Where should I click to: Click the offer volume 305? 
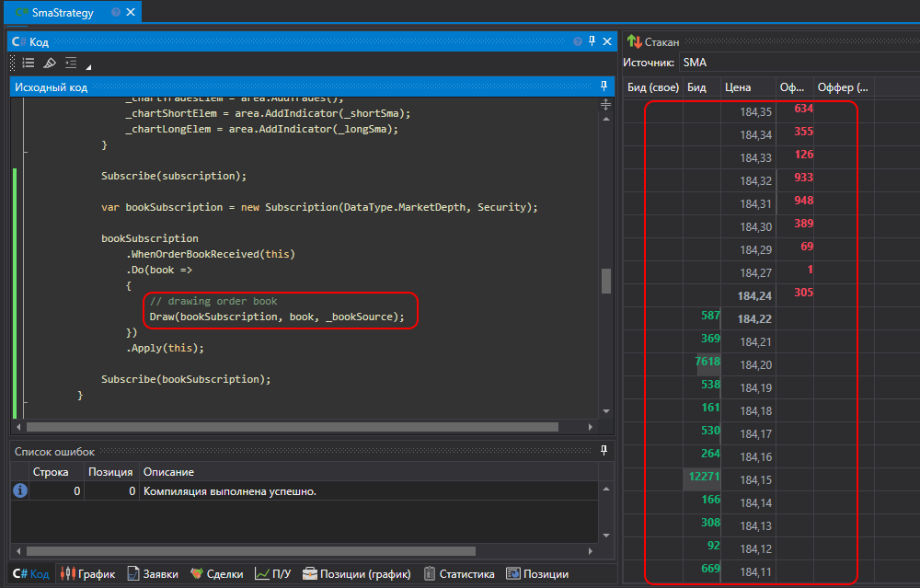pyautogui.click(x=804, y=293)
